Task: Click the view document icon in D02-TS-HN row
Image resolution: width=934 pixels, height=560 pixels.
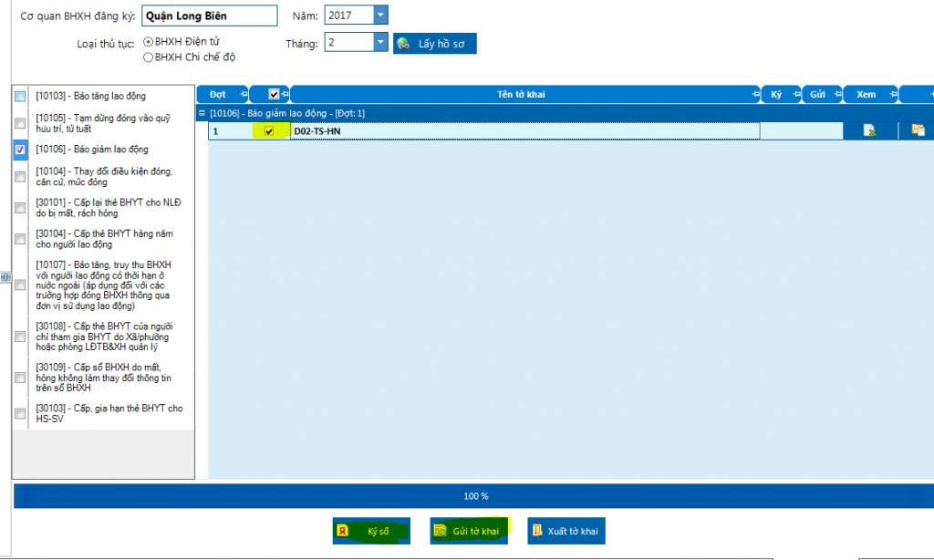Action: click(870, 131)
